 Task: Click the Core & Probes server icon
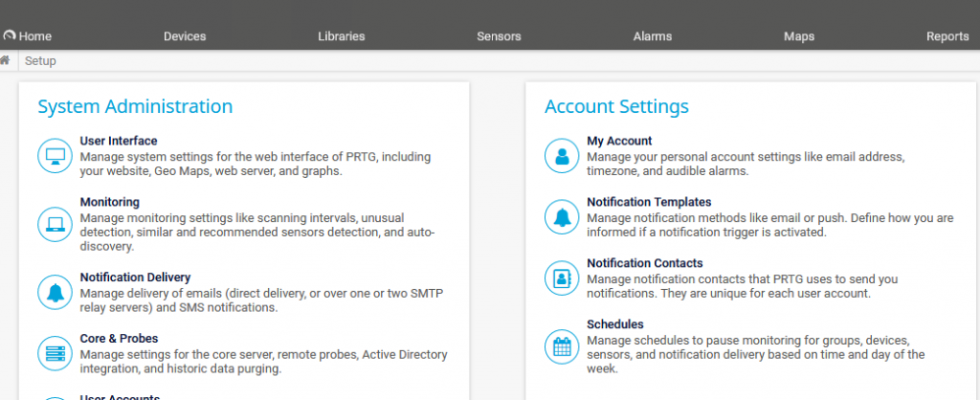(x=55, y=353)
